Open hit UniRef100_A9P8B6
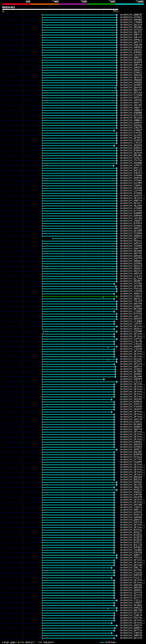Image resolution: width=146 pixels, height=644 pixels. click(x=131, y=20)
